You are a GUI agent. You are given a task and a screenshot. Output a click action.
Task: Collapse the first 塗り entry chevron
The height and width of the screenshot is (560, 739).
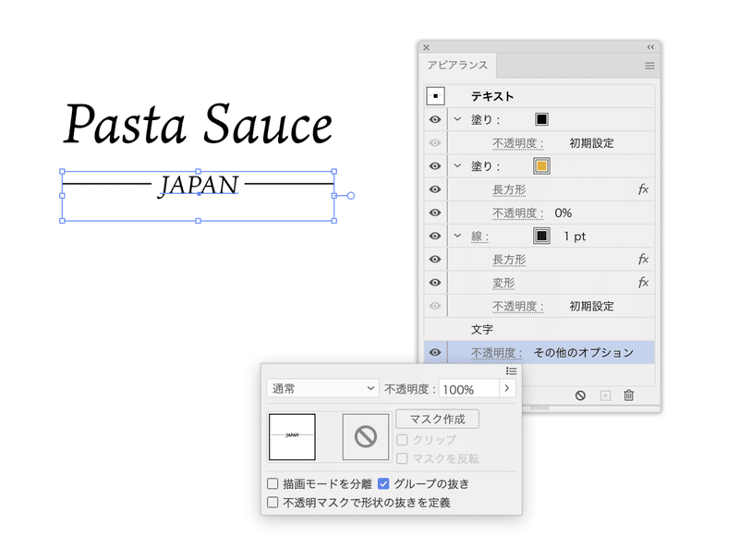point(455,118)
